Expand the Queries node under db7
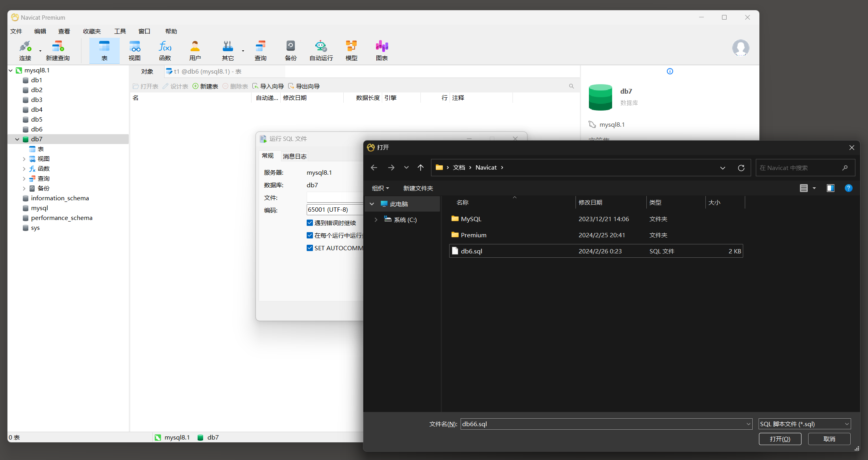868x460 pixels. [24, 179]
